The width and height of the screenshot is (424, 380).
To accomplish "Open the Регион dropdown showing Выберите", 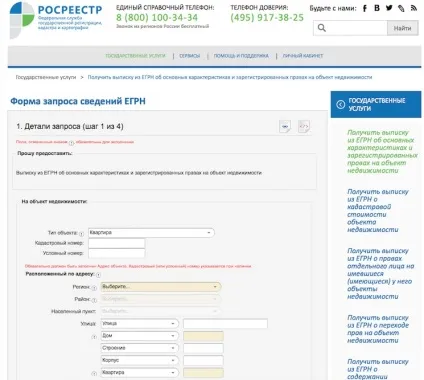I will (161, 287).
